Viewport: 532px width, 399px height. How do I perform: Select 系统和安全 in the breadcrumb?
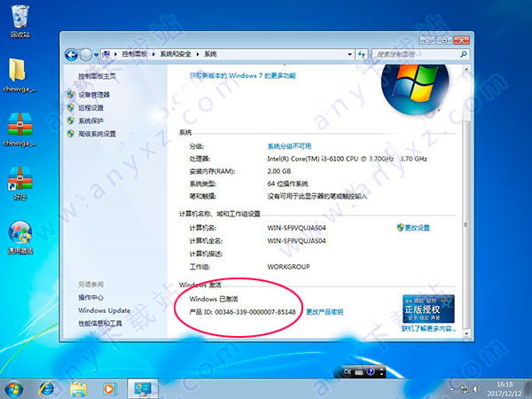pos(176,54)
